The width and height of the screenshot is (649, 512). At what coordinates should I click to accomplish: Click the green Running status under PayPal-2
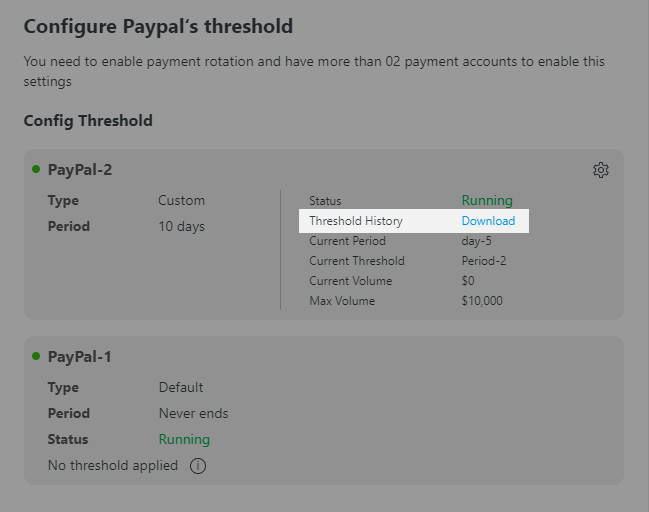pos(487,200)
